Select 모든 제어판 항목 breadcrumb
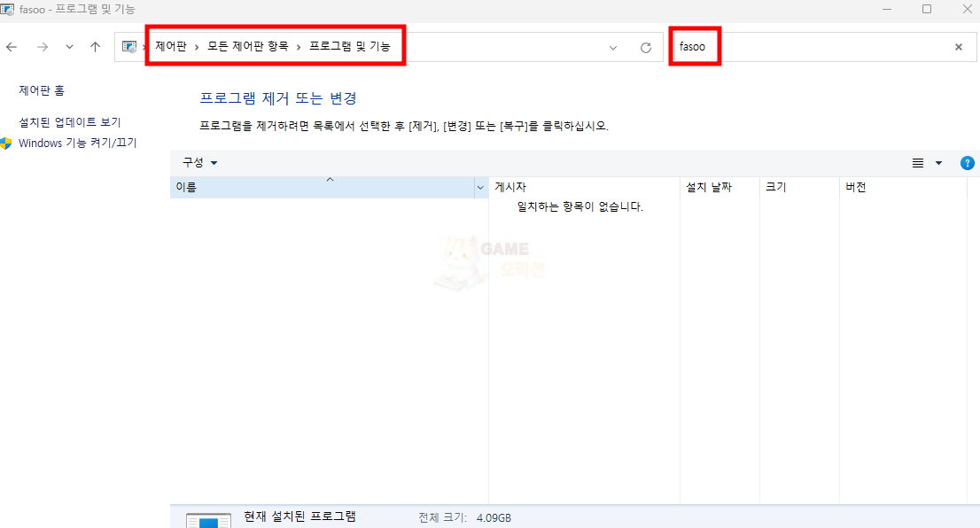The width and height of the screenshot is (980, 528). click(x=247, y=46)
